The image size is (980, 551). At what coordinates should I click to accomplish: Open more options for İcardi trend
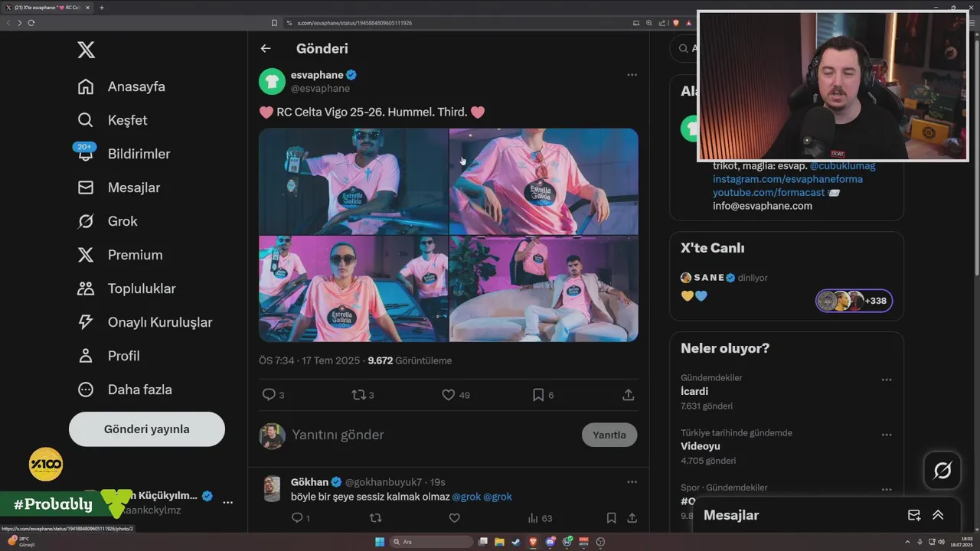point(886,380)
